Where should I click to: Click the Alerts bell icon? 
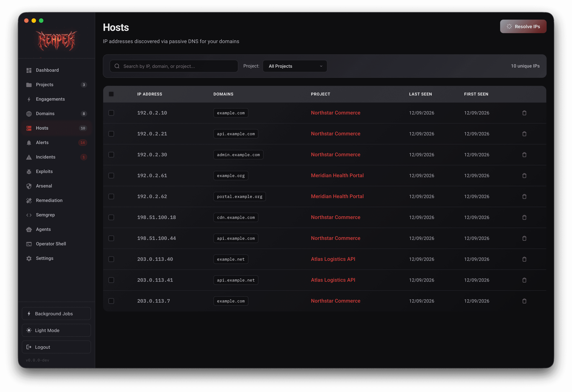point(29,143)
